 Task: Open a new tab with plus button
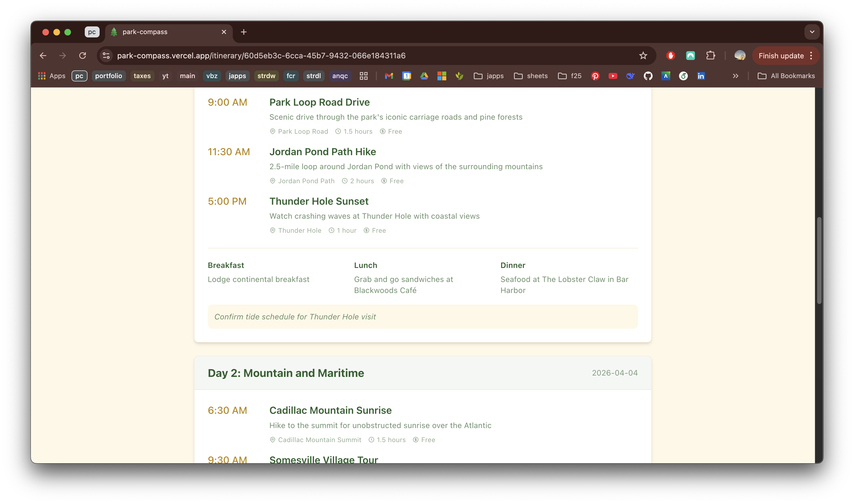pos(243,32)
